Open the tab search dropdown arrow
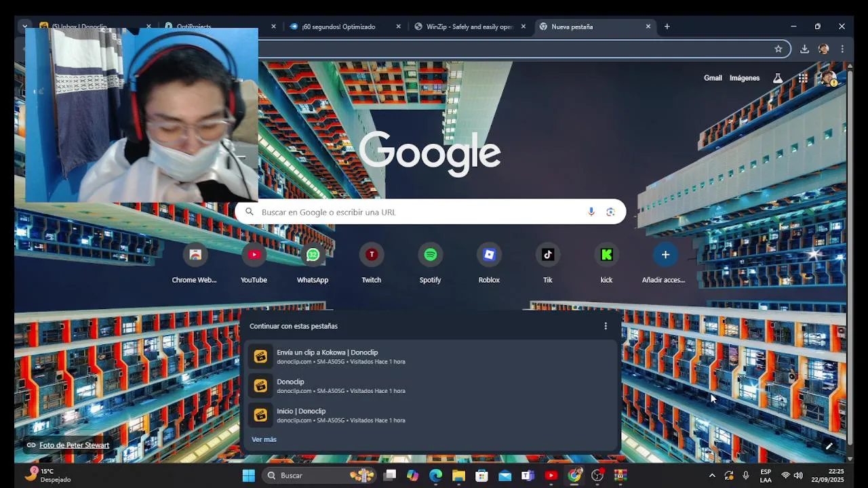The image size is (868, 488). (25, 26)
